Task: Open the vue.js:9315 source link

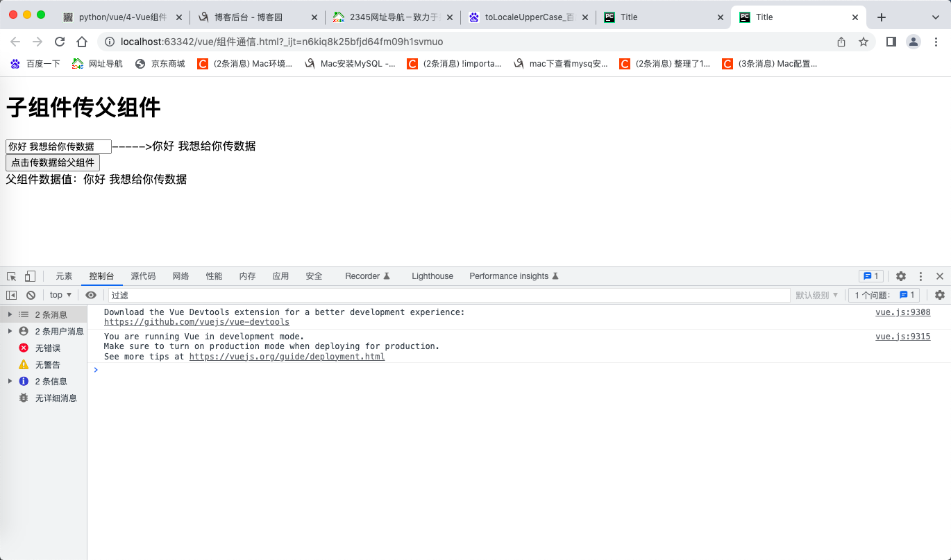Action: [903, 337]
